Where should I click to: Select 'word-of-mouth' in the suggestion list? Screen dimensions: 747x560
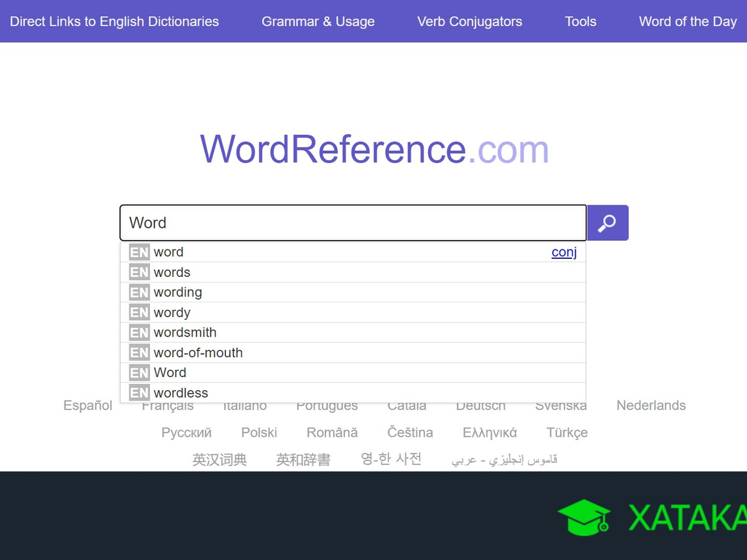click(198, 353)
